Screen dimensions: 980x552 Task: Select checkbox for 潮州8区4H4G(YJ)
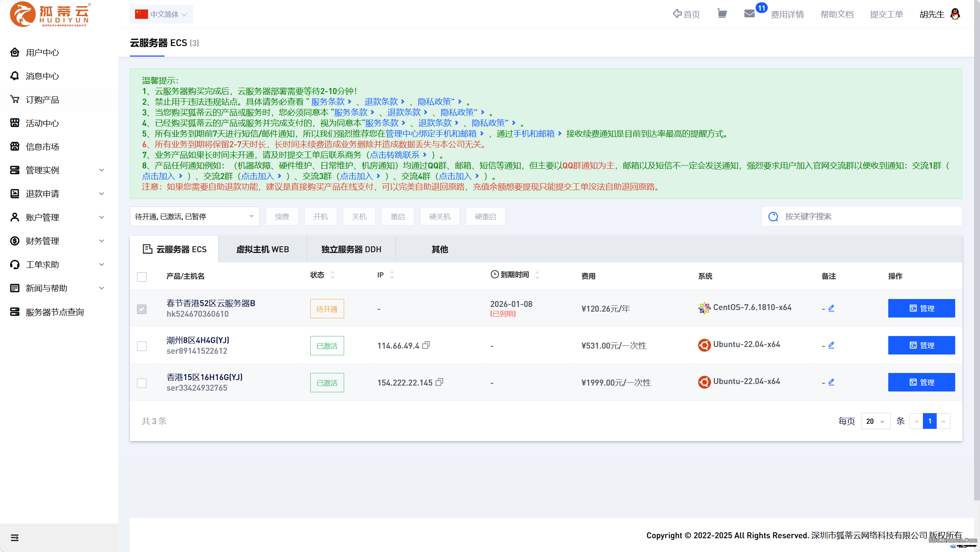[x=142, y=346]
